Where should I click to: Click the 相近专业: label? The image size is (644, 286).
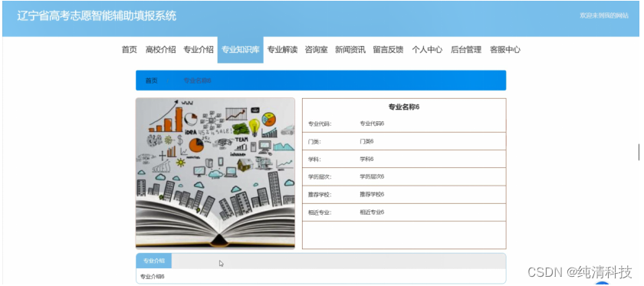tap(320, 213)
